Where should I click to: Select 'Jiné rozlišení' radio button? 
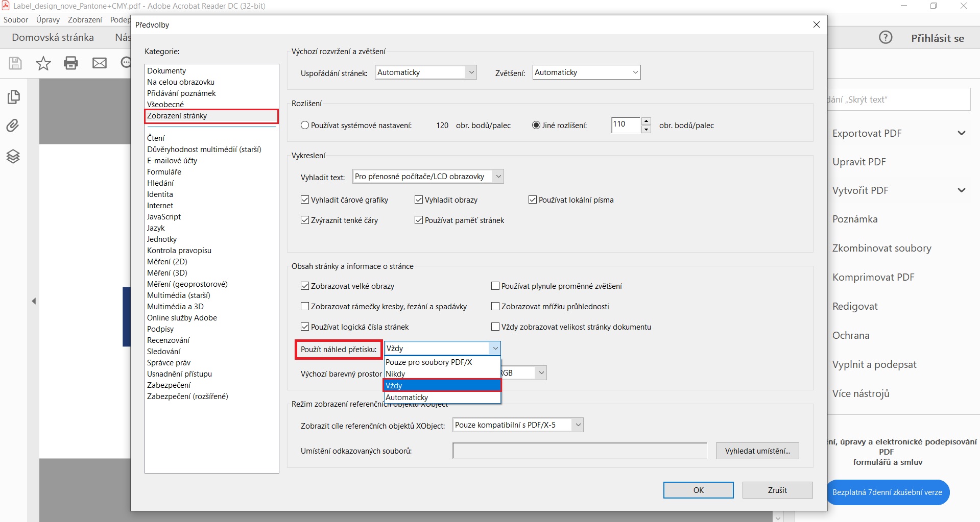click(x=536, y=125)
